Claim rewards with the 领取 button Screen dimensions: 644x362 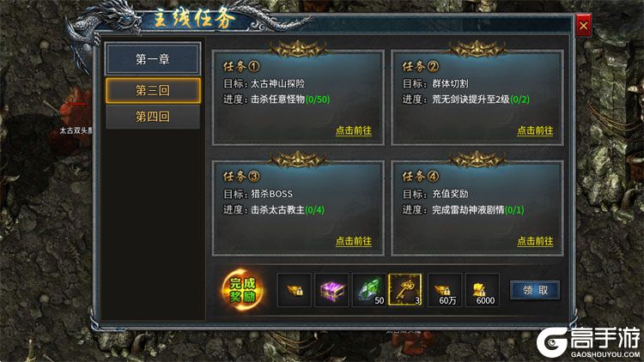pyautogui.click(x=535, y=291)
